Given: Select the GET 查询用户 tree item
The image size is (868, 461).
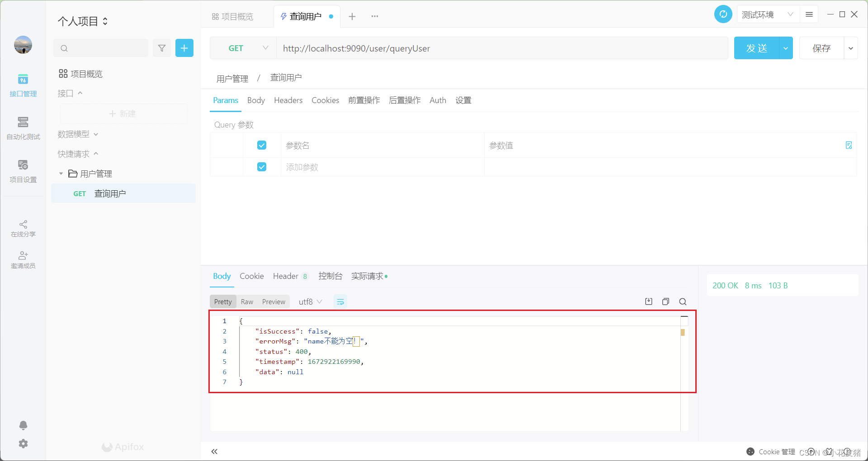Looking at the screenshot, I should point(123,193).
